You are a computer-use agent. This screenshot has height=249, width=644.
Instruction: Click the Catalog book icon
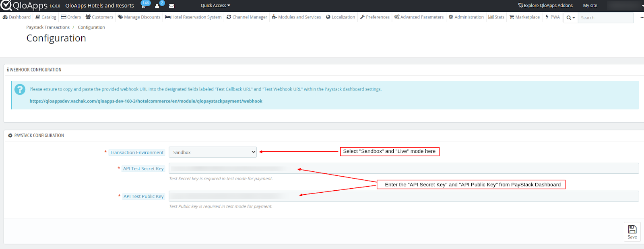pos(38,17)
